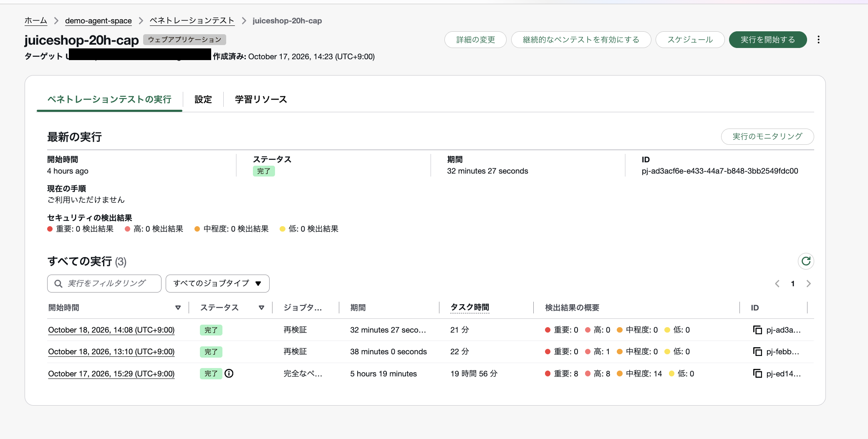Click the ID column header
Image resolution: width=868 pixels, height=439 pixels.
[x=755, y=308]
